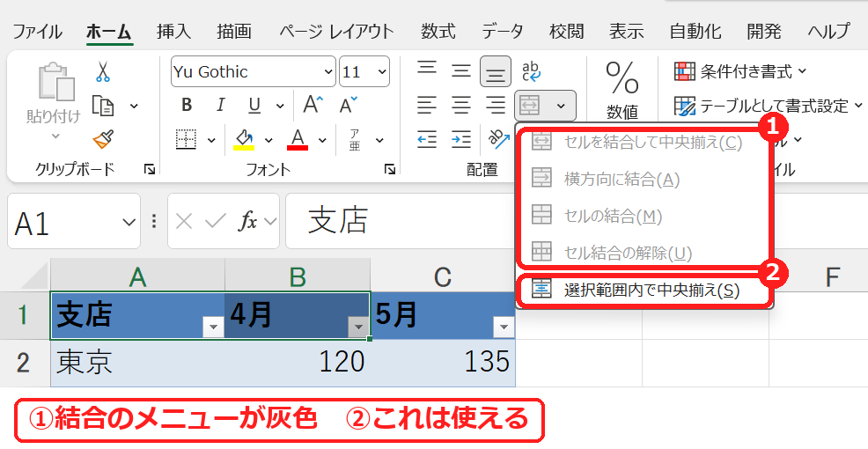Screen dimensions: 868x449
Task: Decrease font size with small A icon
Action: [x=349, y=105]
